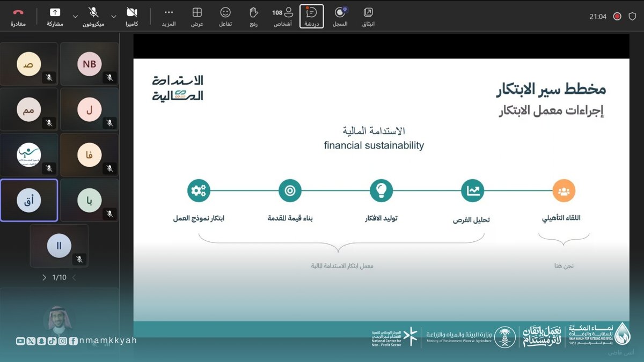Click the chart icon for تحليل الفرص
Screen dimensions: 644x362
(473, 191)
